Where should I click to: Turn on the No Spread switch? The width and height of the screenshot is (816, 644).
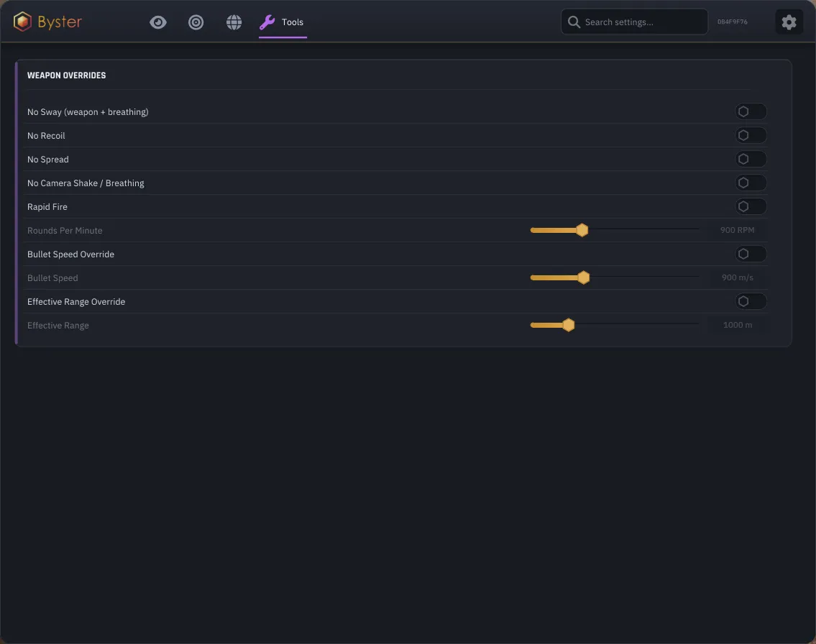point(750,159)
